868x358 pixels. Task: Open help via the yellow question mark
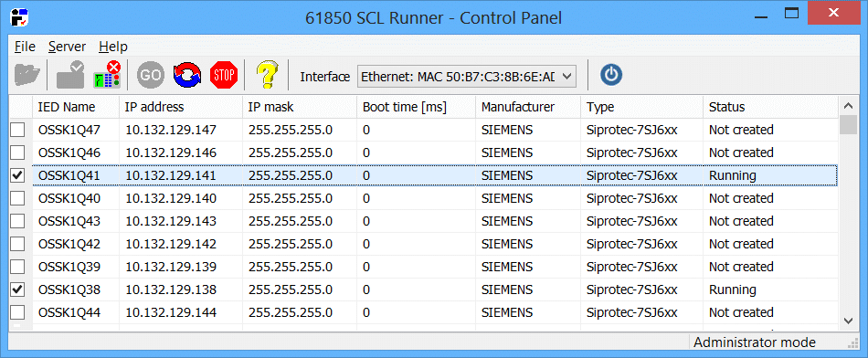267,75
